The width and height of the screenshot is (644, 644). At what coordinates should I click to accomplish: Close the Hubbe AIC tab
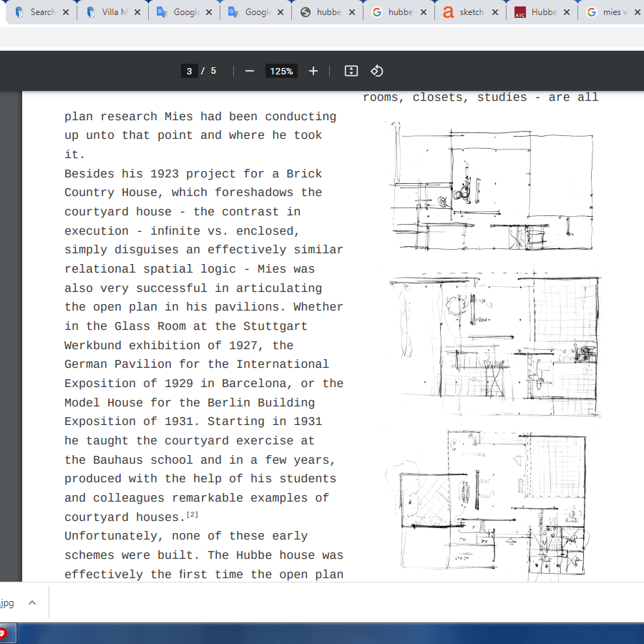(567, 12)
